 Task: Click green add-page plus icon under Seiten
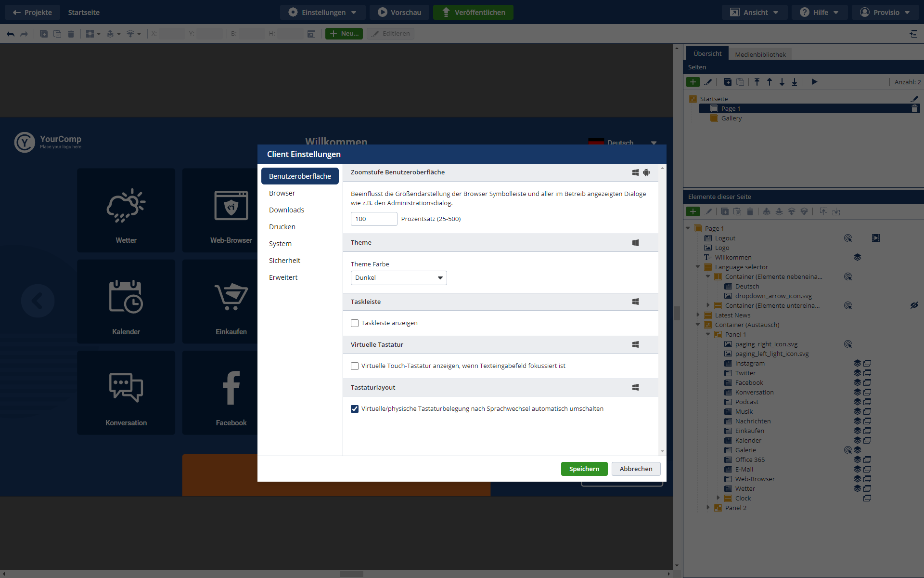[693, 82]
